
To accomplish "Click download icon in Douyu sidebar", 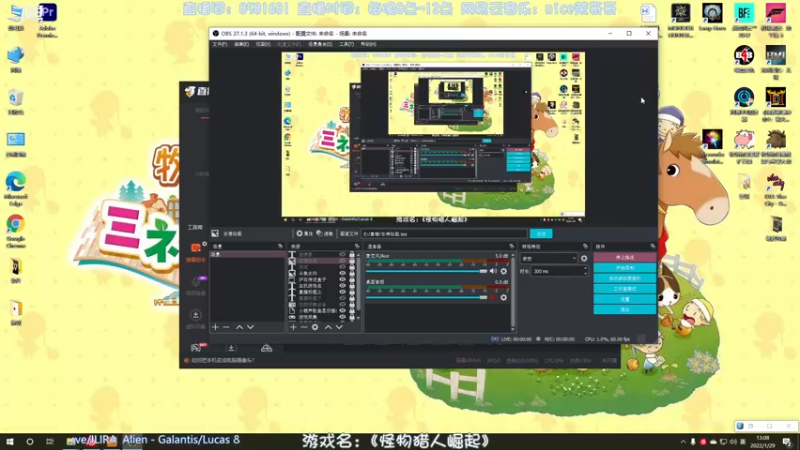I will tap(195, 315).
